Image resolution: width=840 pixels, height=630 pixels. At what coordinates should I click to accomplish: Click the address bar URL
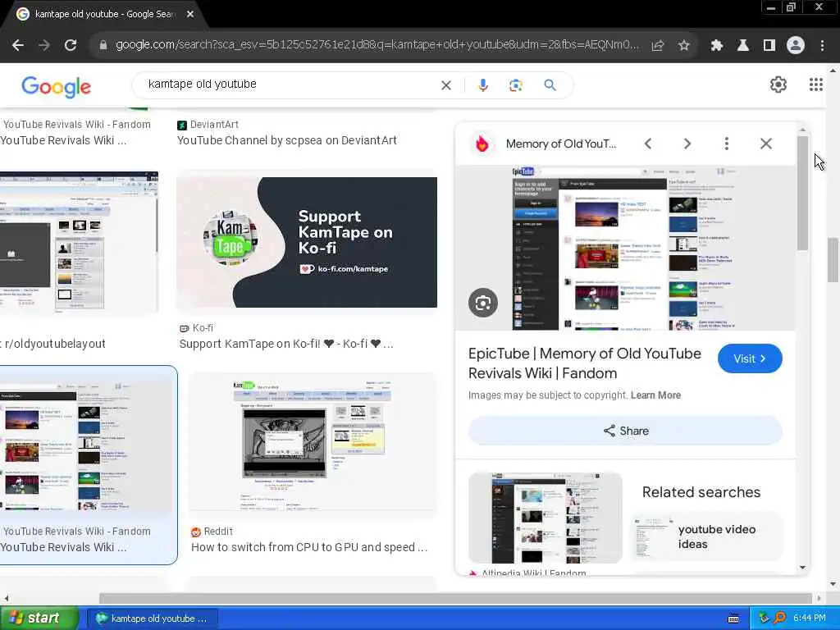pos(377,45)
